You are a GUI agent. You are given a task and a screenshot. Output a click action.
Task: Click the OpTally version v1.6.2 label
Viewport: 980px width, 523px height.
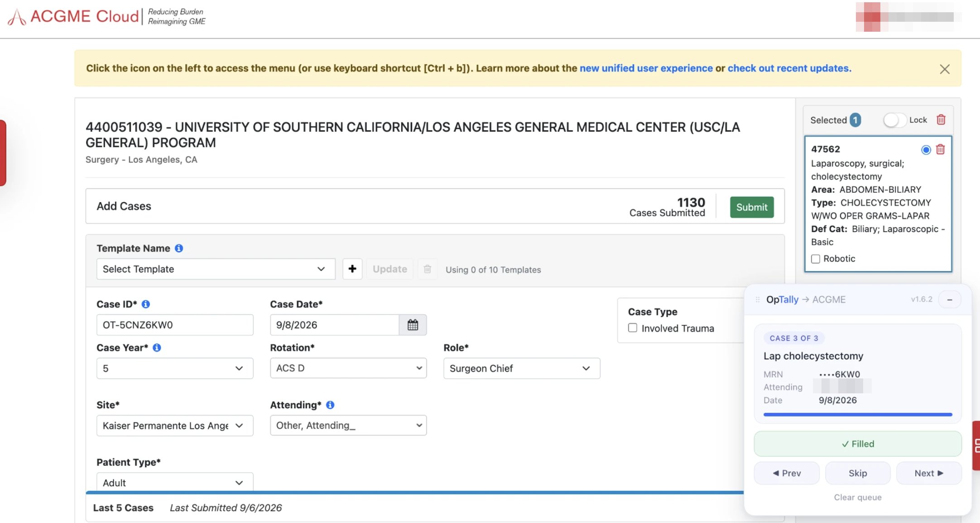922,299
